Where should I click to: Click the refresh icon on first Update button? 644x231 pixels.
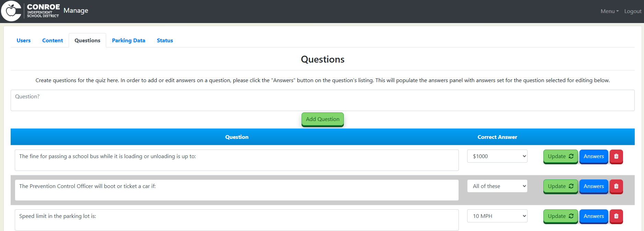(571, 156)
